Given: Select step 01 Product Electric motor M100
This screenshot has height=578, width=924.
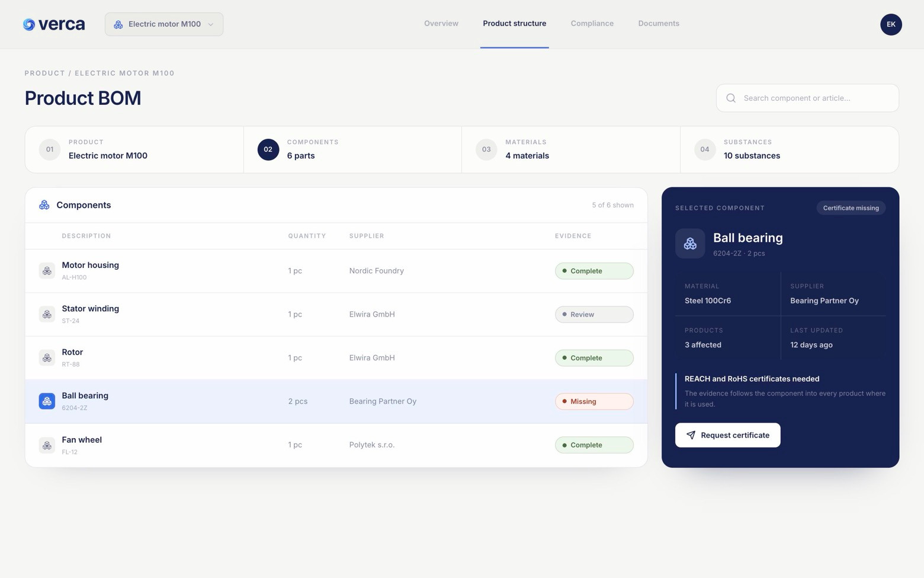Looking at the screenshot, I should click(x=134, y=149).
